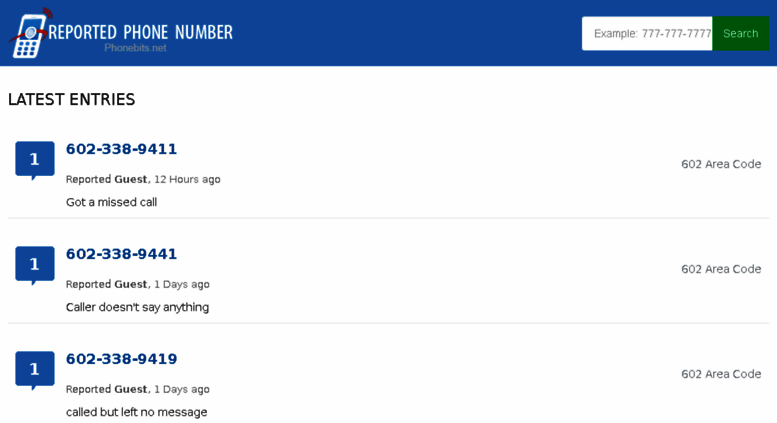Screen dimensions: 777x423
Task: Open 602 Area Code link beside 602-338-9419
Action: pos(721,374)
